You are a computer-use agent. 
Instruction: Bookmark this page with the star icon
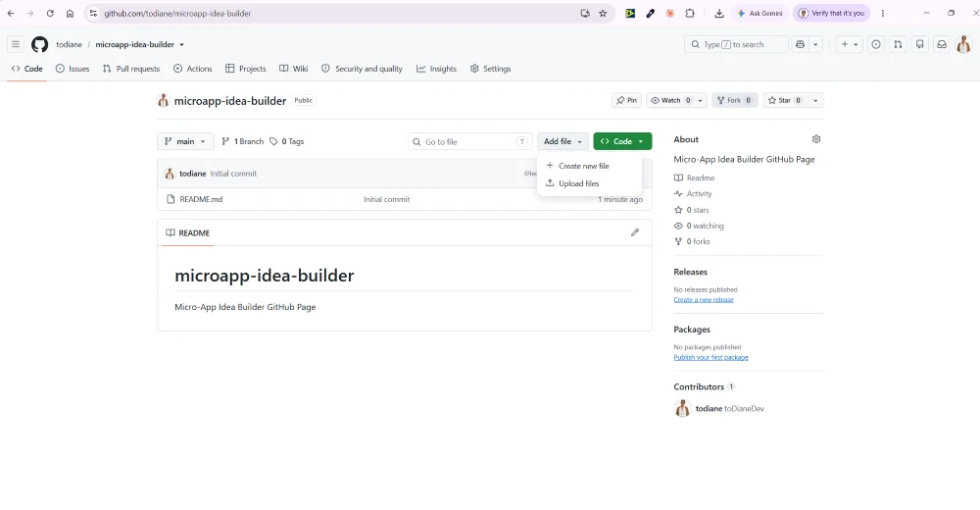tap(603, 13)
